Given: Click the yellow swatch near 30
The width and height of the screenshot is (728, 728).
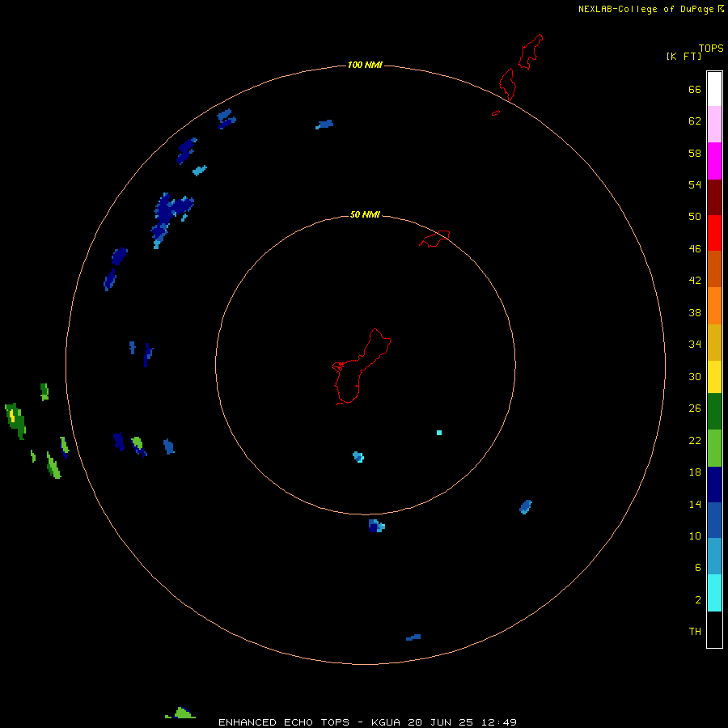Looking at the screenshot, I should point(714,377).
